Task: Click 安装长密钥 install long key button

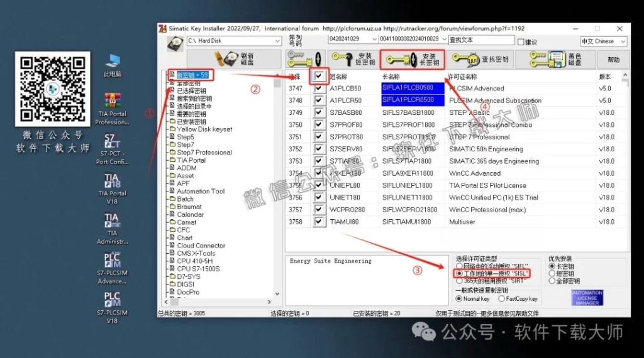Action: click(413, 60)
